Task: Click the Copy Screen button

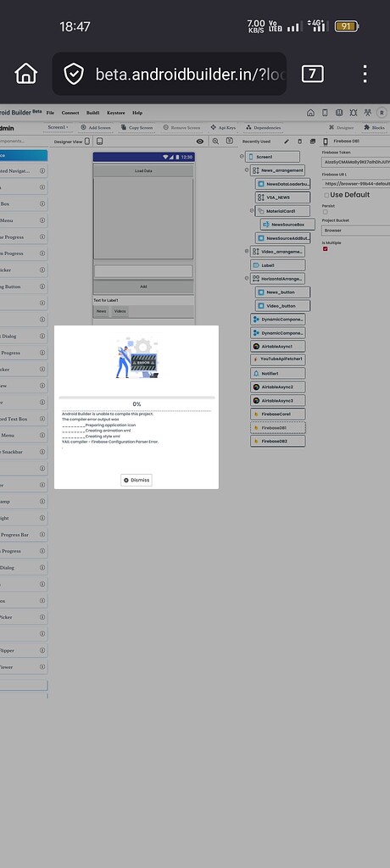Action: (136, 127)
